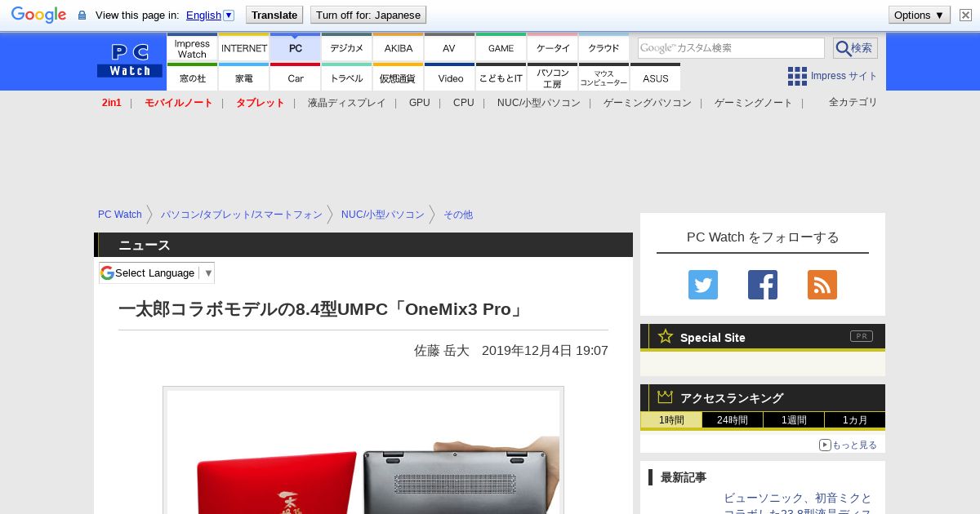This screenshot has width=980, height=514.
Task: Click the 検索 search button
Action: 855,47
